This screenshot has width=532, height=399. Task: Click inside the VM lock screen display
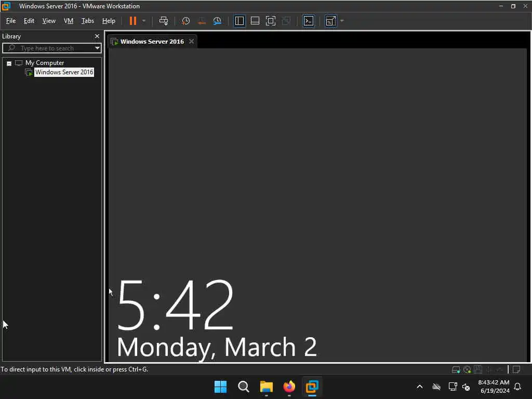coord(317,205)
